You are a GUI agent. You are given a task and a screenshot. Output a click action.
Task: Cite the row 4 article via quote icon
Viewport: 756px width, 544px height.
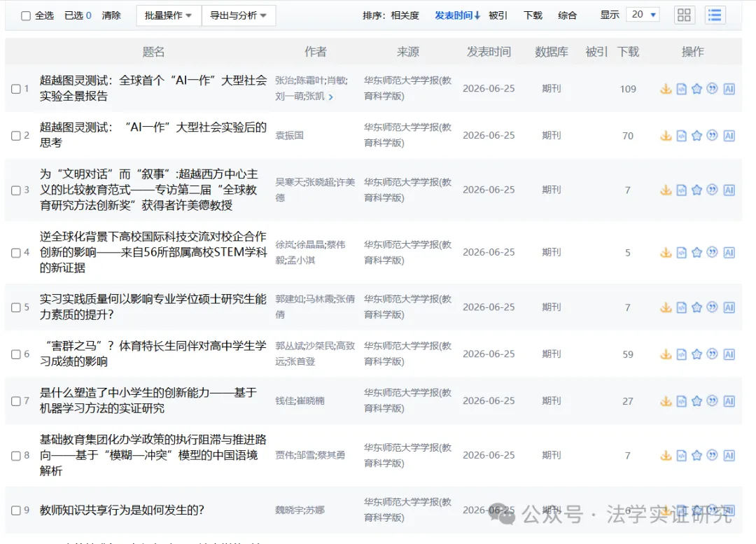click(x=712, y=252)
